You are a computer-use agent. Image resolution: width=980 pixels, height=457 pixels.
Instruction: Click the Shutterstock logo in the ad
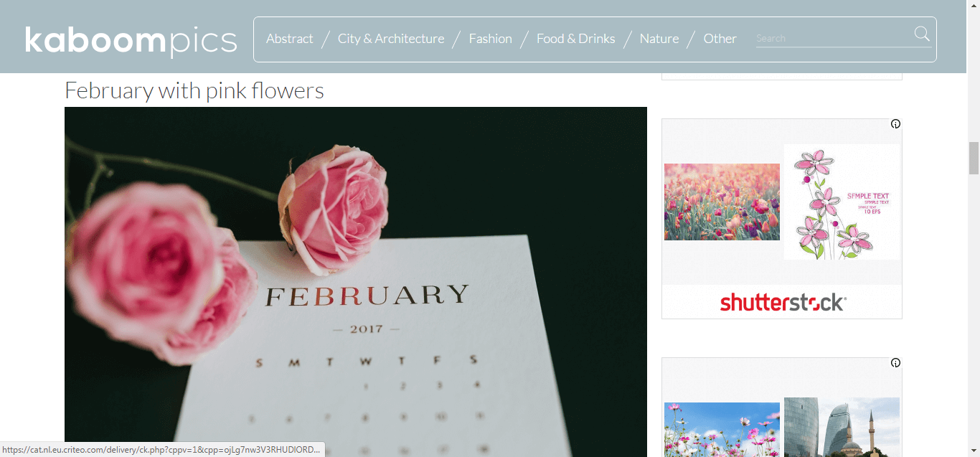tap(783, 303)
